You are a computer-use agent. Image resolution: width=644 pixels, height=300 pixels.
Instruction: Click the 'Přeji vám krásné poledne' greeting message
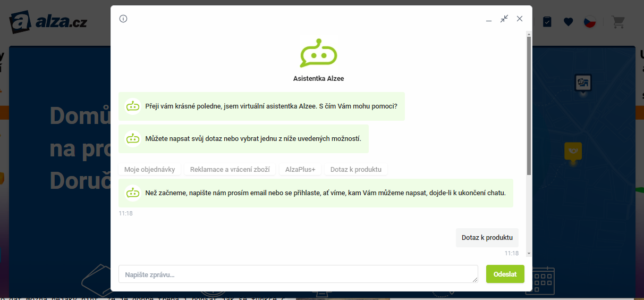[x=261, y=106]
